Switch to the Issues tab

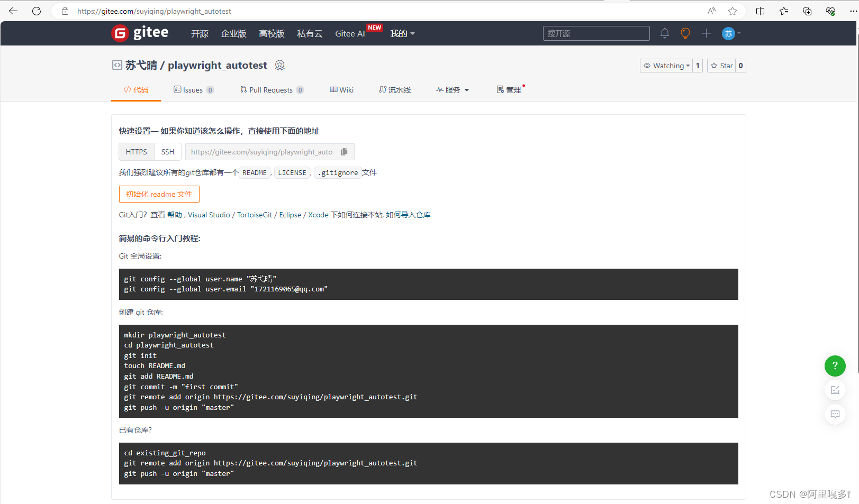[x=194, y=90]
